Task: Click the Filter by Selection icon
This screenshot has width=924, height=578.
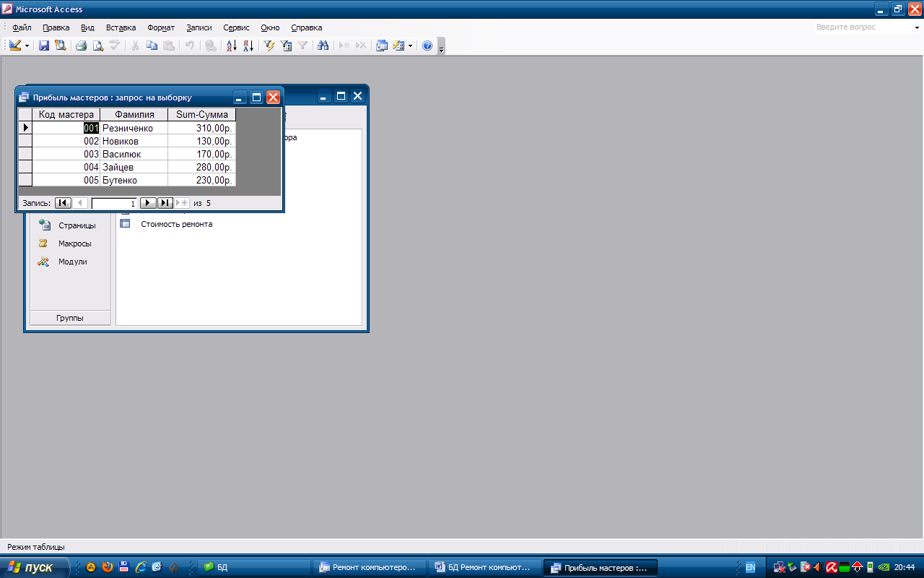Action: click(x=270, y=46)
